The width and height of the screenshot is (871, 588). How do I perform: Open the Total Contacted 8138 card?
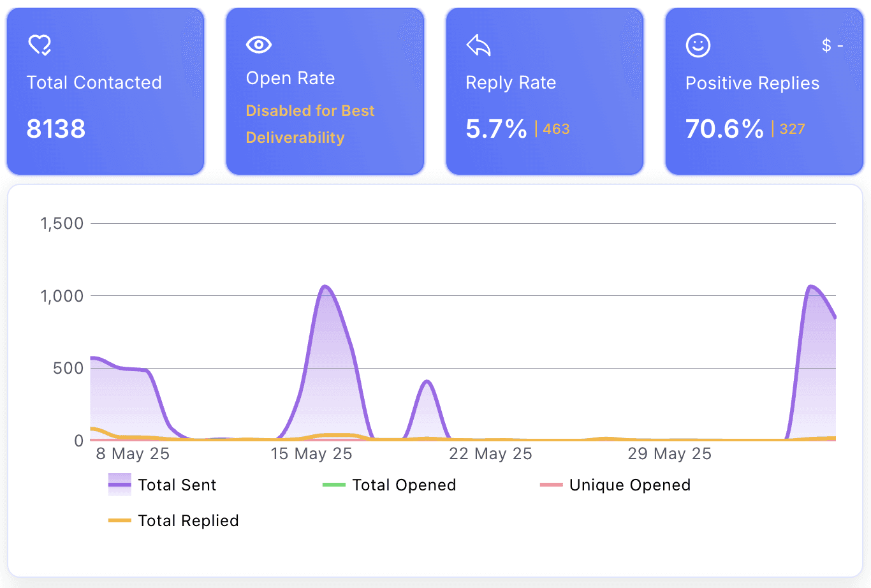105,91
